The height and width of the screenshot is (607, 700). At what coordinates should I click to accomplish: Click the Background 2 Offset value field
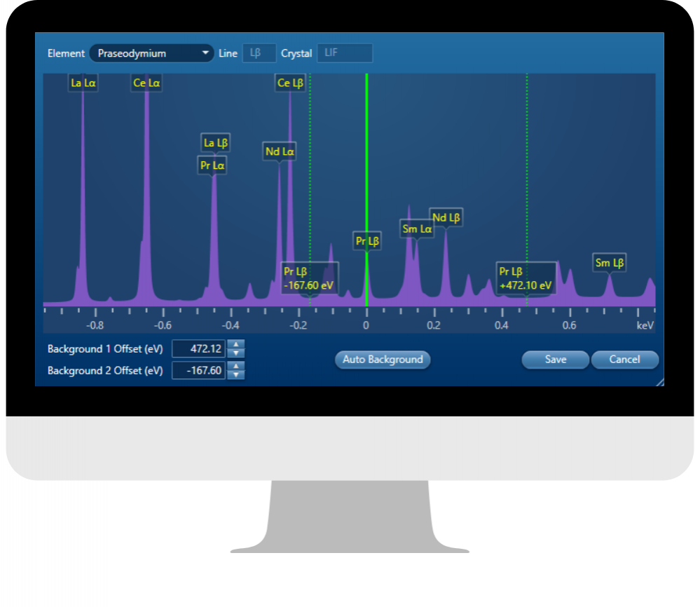click(198, 371)
